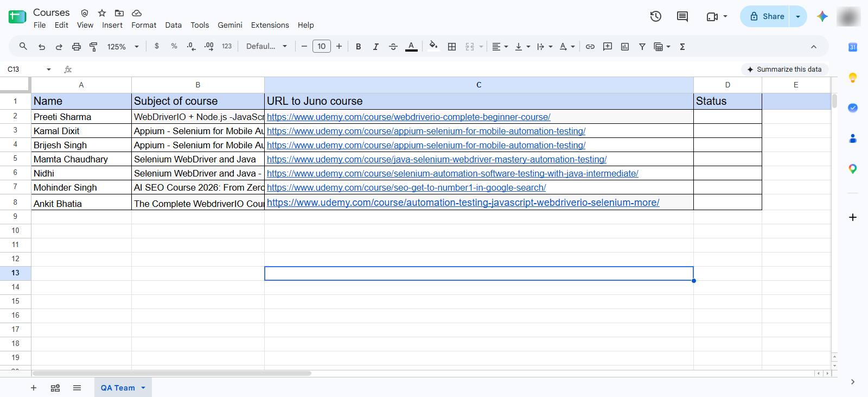Collapse the toolbar menus with the chevron
The height and width of the screenshot is (397, 868).
click(x=814, y=47)
